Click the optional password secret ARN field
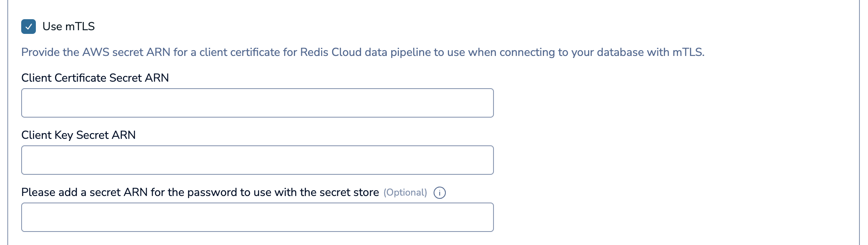This screenshot has height=245, width=868. coord(257,216)
